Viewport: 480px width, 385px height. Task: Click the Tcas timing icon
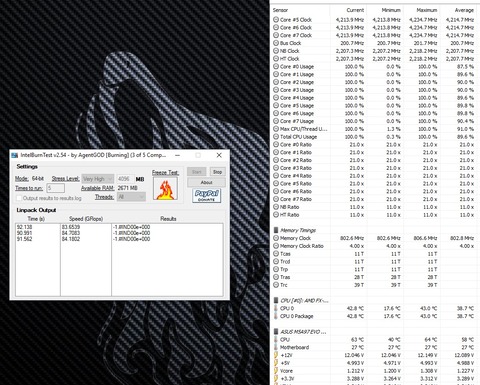tap(276, 254)
